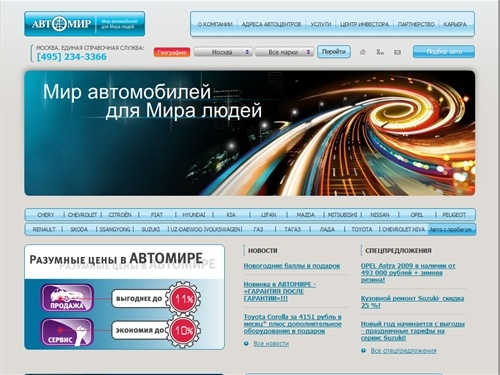The height and width of the screenshot is (375, 500).
Task: Click bullet icon beside Все новости
Action: (x=246, y=343)
